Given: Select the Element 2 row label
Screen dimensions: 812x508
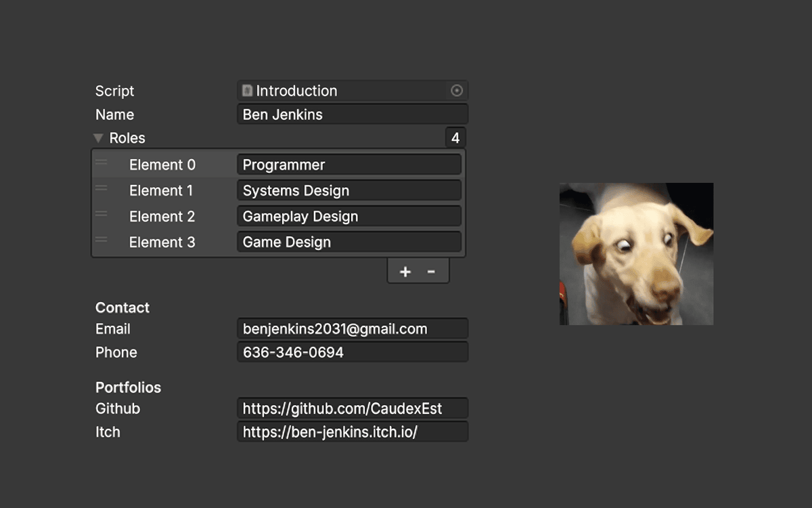Looking at the screenshot, I should tap(162, 216).
